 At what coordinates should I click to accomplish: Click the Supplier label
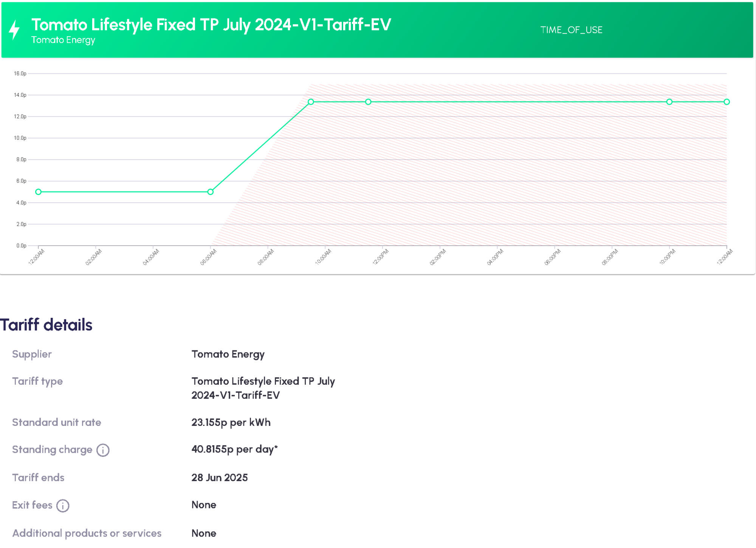[x=32, y=354]
